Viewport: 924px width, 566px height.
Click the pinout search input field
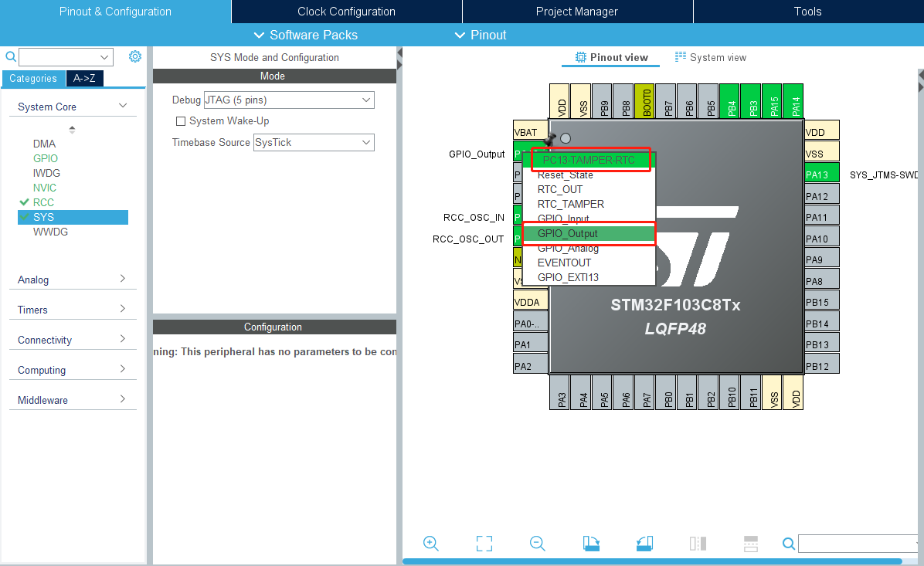[856, 543]
